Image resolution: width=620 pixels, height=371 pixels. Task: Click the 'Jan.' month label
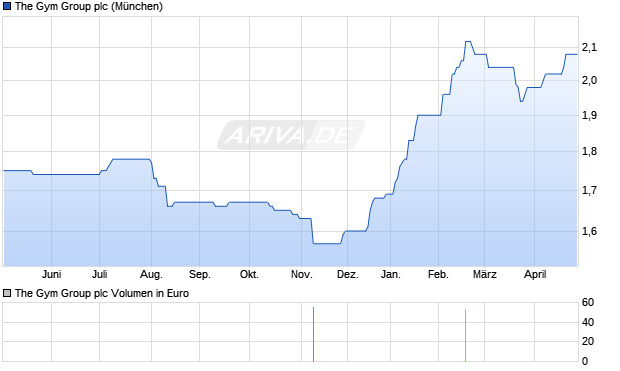pyautogui.click(x=391, y=274)
